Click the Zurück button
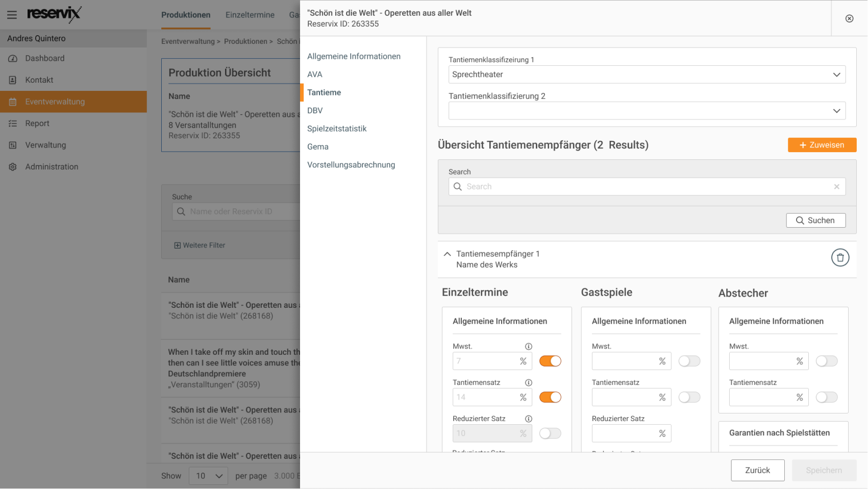 (757, 471)
